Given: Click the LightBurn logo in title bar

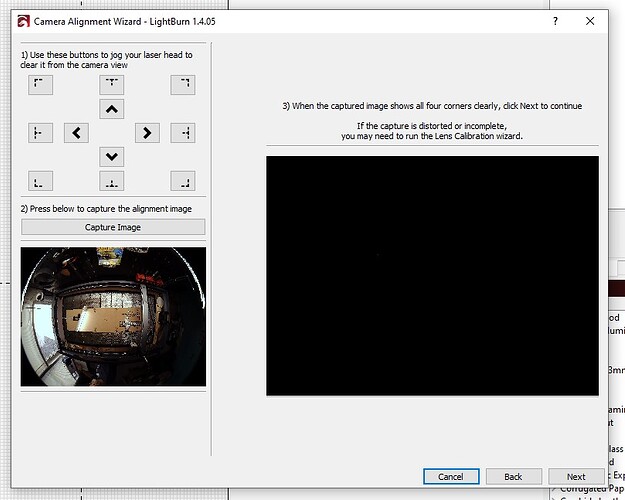Looking at the screenshot, I should point(24,21).
